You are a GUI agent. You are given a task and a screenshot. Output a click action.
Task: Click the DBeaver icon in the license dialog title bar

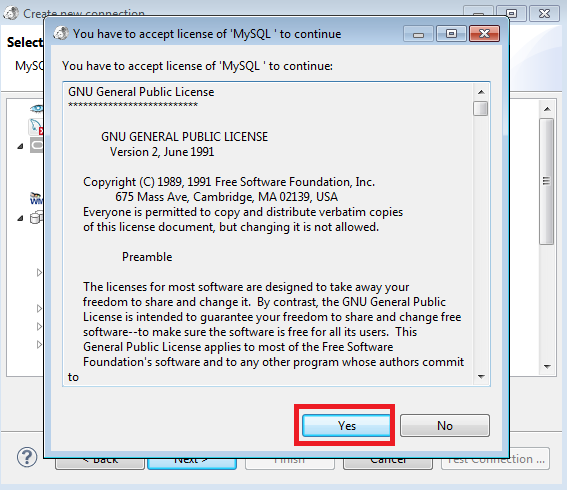(61, 33)
